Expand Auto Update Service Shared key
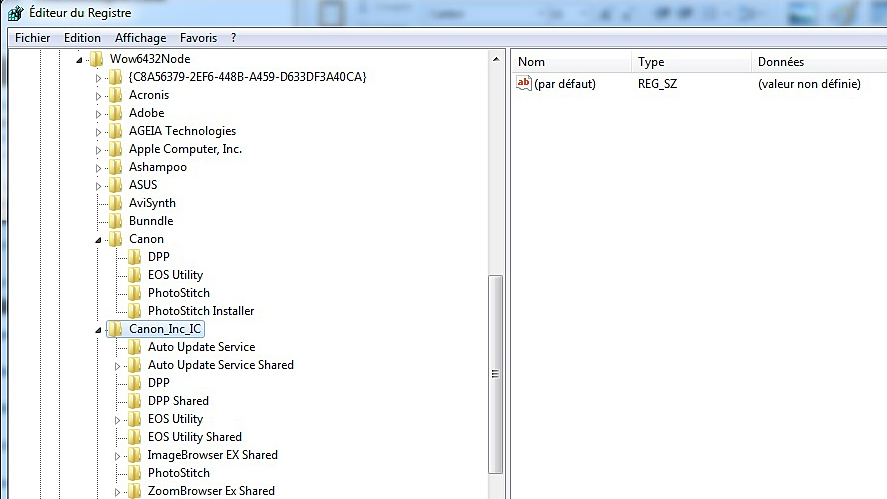887x499 pixels. [x=118, y=366]
